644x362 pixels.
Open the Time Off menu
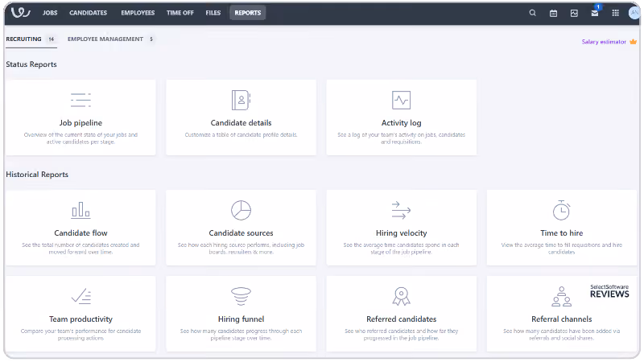pyautogui.click(x=180, y=13)
